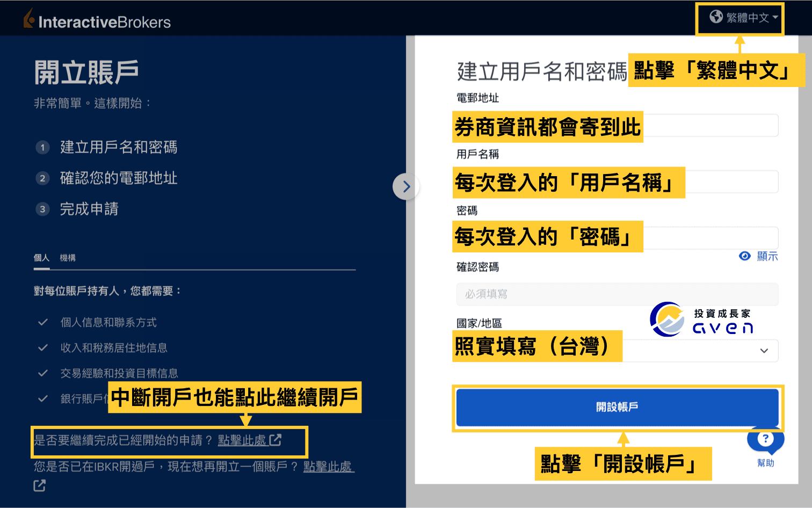The image size is (812, 508).
Task: Click checkmark beside 個人信息和聯系方式
Action: [x=43, y=322]
